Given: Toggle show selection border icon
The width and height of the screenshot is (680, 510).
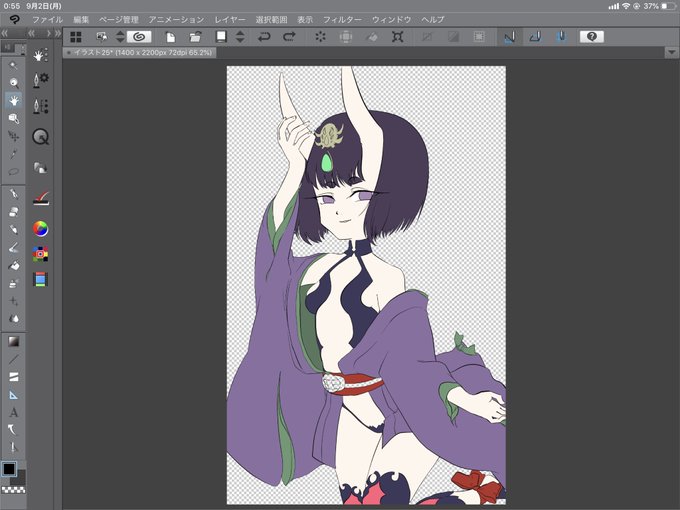Looking at the screenshot, I should coord(479,37).
